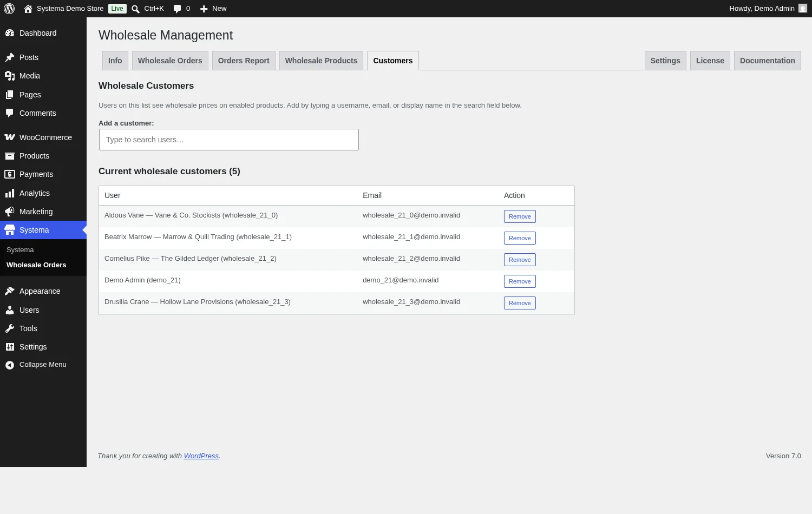Viewport: 812px width, 514px height.
Task: Click the plus New icon
Action: click(x=204, y=9)
